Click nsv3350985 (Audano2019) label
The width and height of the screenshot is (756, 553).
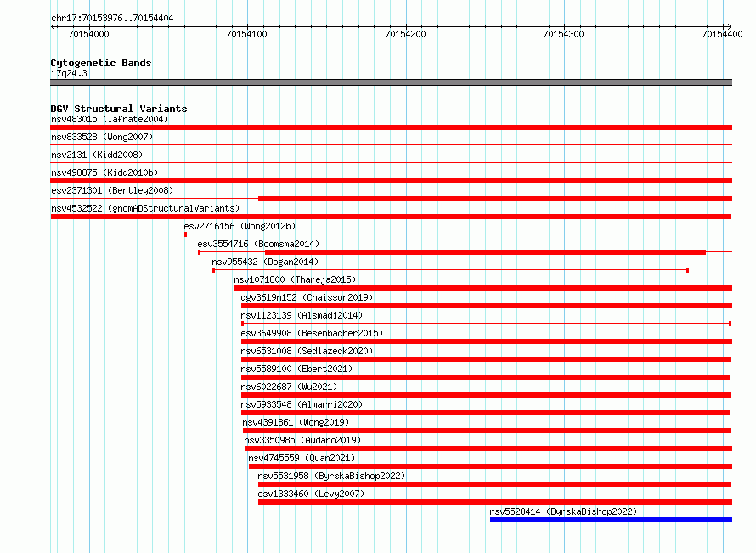[x=302, y=440]
